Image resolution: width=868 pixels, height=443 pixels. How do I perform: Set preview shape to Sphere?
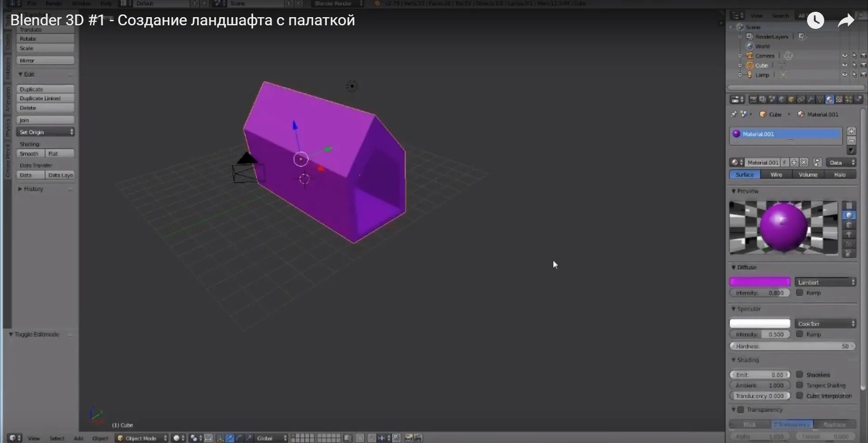tap(849, 215)
